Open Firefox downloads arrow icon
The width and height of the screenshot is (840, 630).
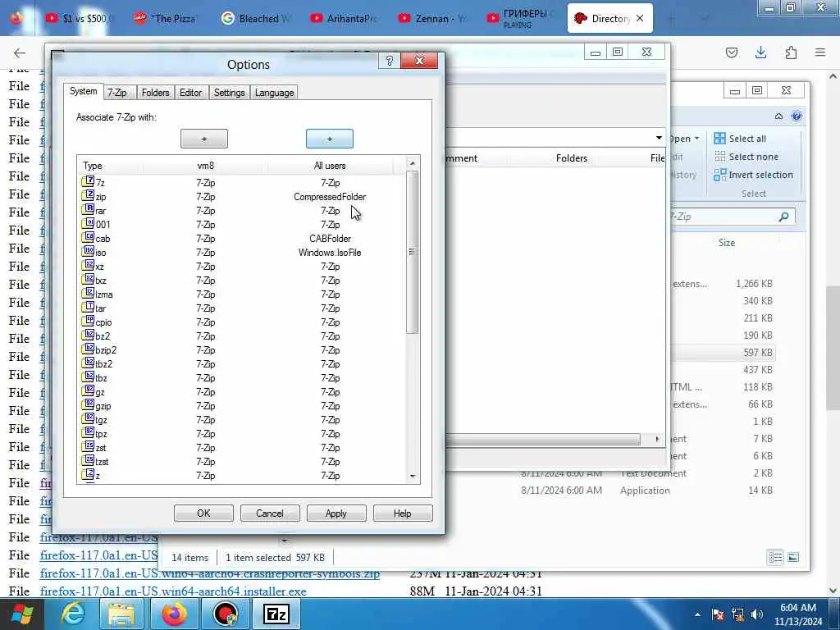pos(760,52)
